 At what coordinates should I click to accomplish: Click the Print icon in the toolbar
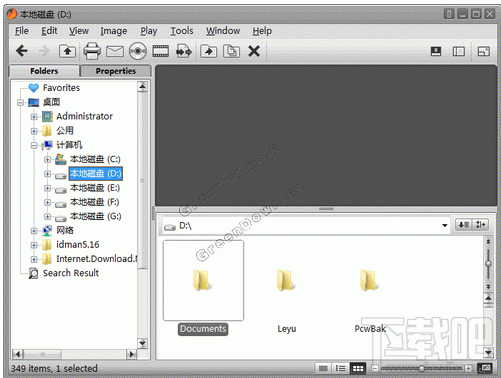click(x=92, y=51)
